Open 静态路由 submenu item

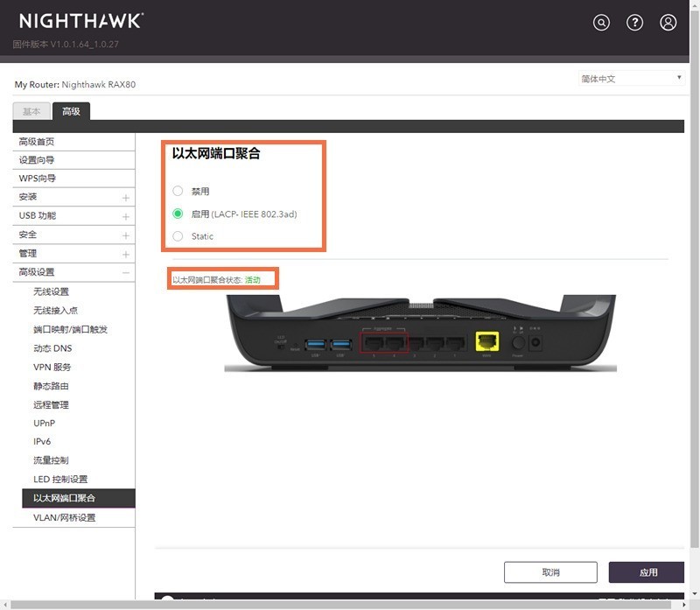[51, 386]
